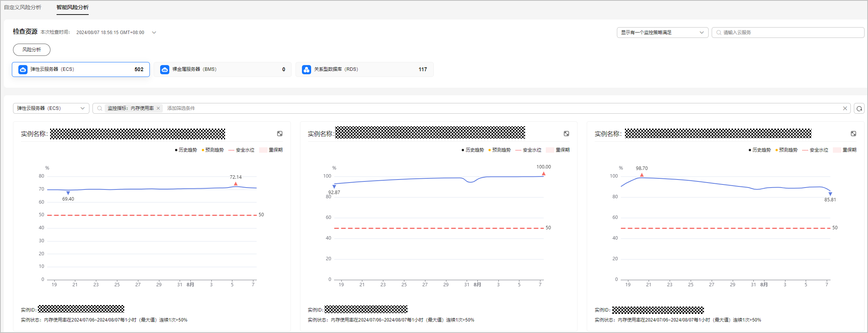This screenshot has height=333, width=868.
Task: Toggle 安全水位 legend in the first chart
Action: click(x=242, y=150)
